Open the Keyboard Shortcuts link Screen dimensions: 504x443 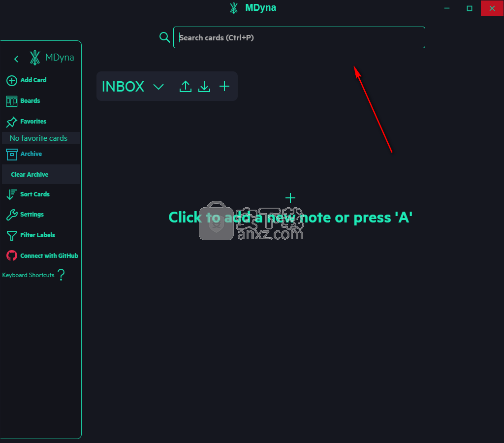[28, 275]
